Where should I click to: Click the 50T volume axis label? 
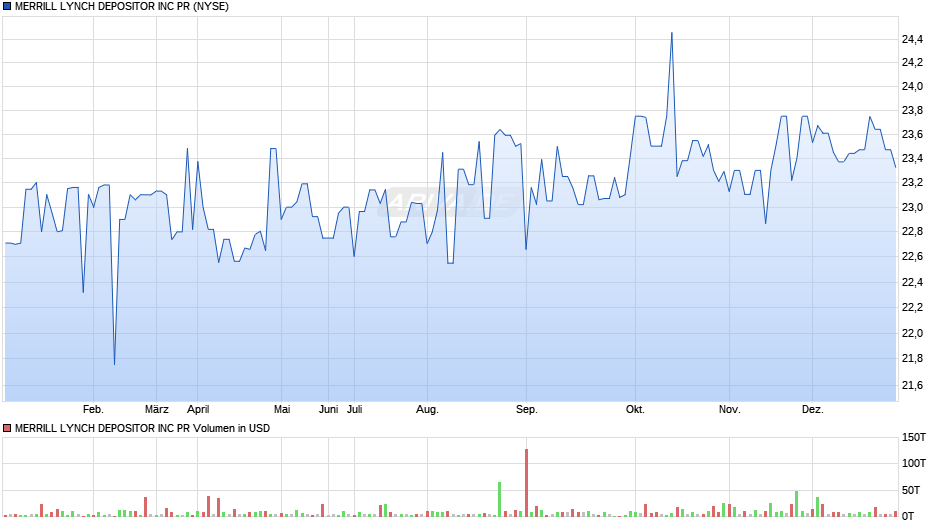pyautogui.click(x=911, y=490)
